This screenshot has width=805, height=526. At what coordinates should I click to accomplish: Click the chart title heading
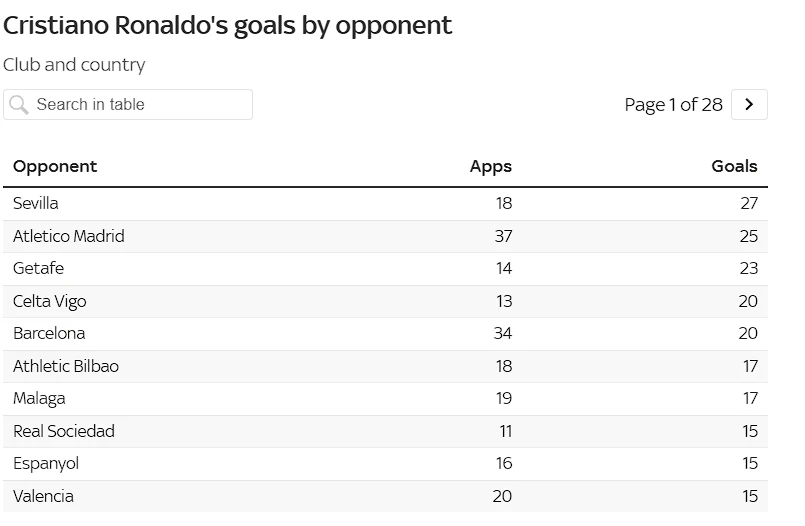tap(228, 26)
